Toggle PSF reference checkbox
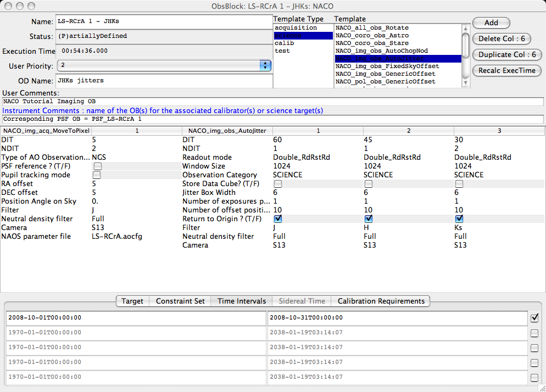The image size is (546, 392). (x=98, y=166)
